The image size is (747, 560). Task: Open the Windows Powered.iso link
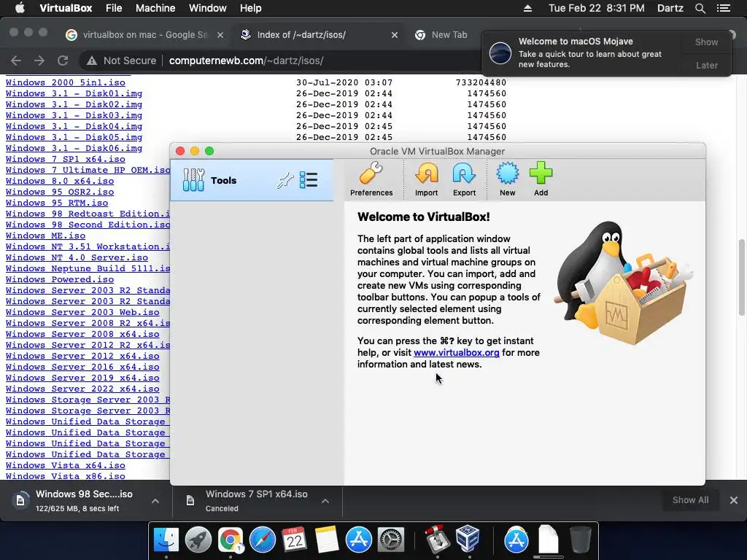pos(60,279)
